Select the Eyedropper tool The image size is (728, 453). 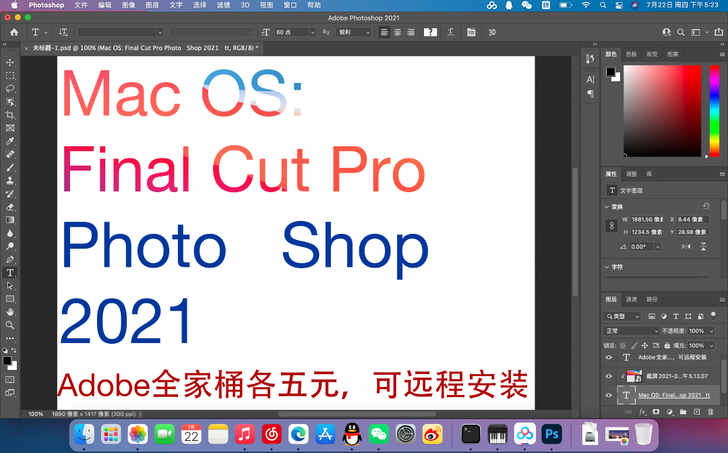(x=10, y=141)
